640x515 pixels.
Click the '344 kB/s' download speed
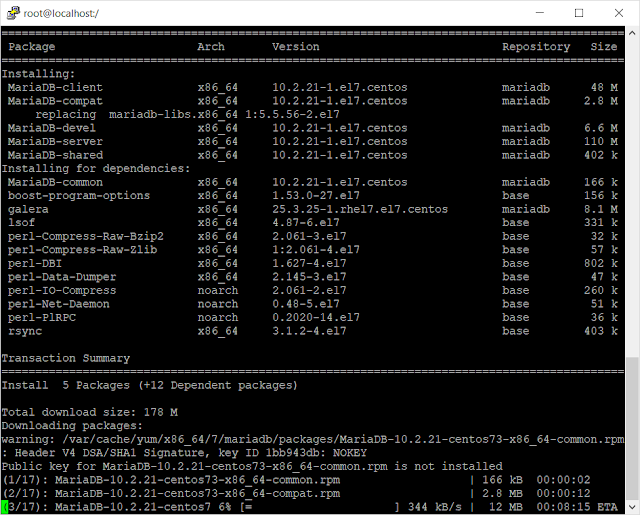coord(435,507)
